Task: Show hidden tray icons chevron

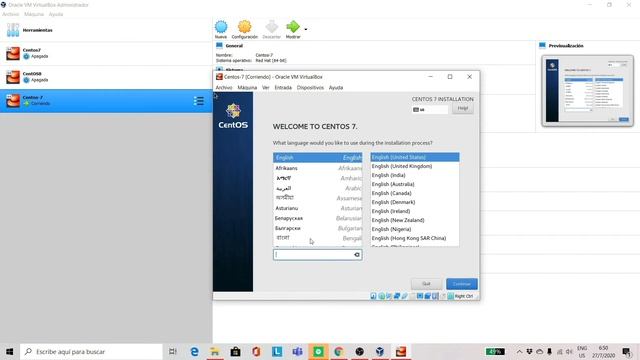Action: 519,351
